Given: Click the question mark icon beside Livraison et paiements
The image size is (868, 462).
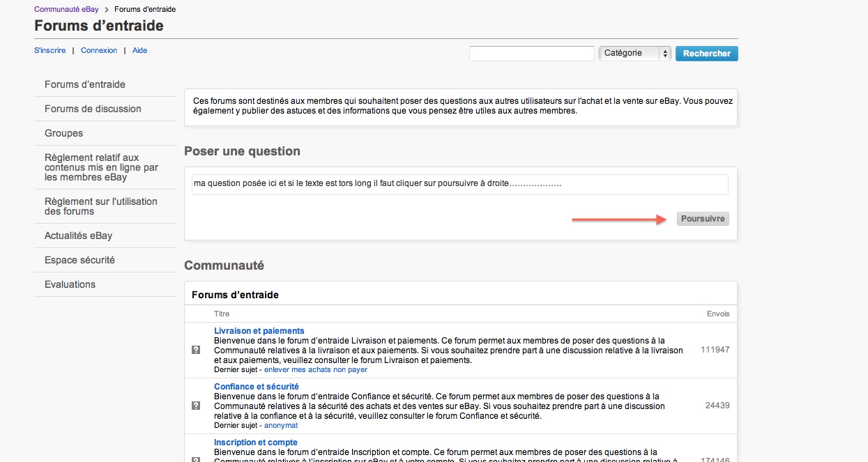Looking at the screenshot, I should [x=196, y=350].
